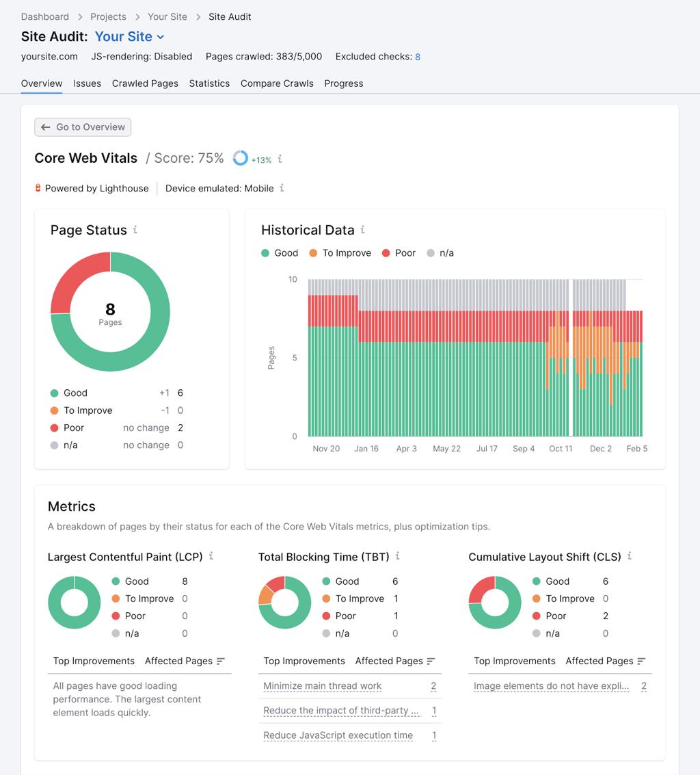
Task: Open Reduce JavaScript execution time improvement
Action: 338,735
